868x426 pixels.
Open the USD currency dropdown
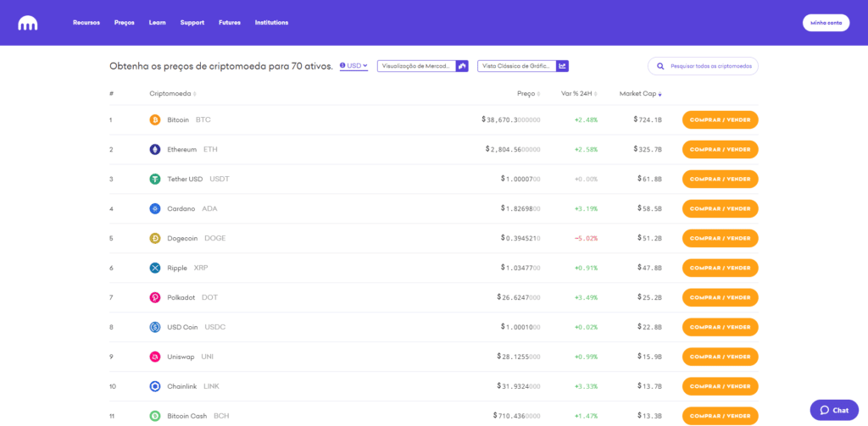[x=353, y=66]
